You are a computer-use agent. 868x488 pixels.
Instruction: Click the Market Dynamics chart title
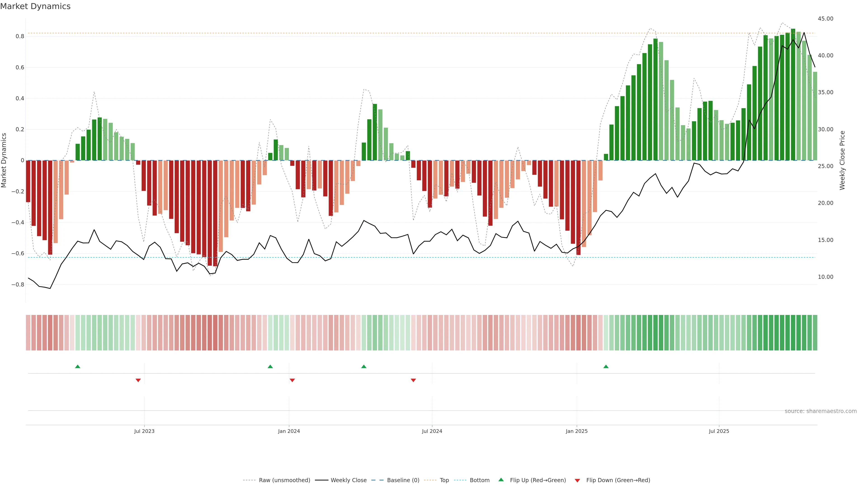tap(35, 6)
